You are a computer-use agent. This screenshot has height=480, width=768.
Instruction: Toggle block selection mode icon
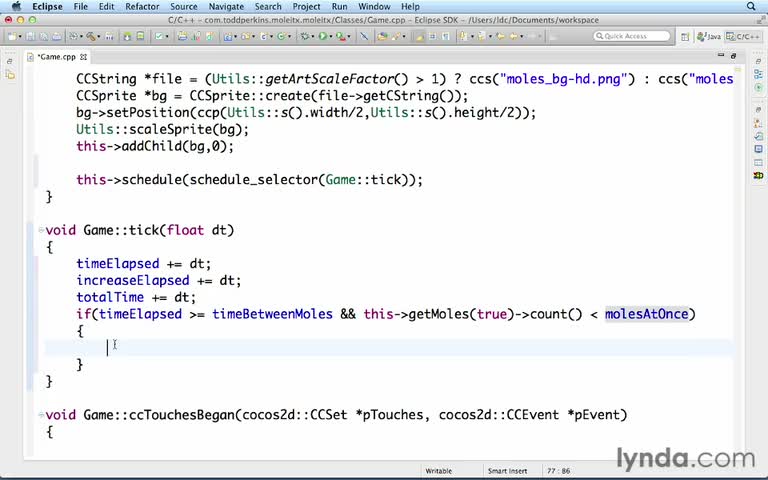432,36
